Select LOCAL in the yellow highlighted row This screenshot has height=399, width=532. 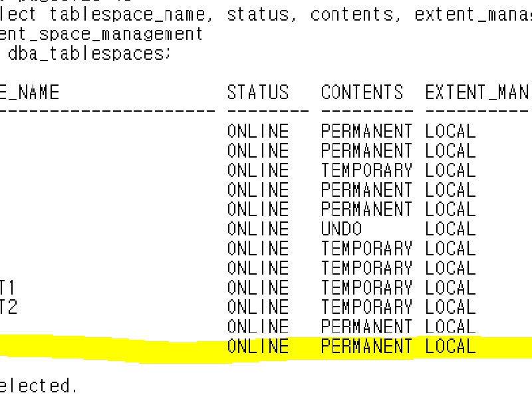[450, 346]
